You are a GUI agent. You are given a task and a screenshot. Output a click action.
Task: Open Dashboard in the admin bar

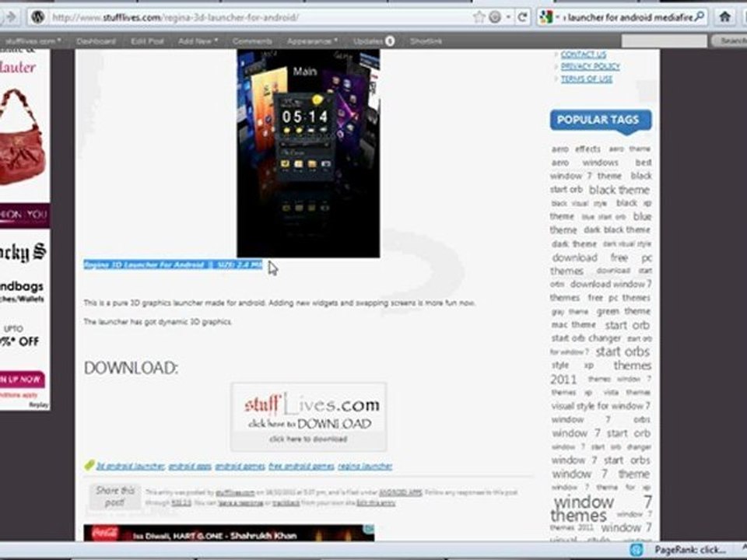click(96, 41)
